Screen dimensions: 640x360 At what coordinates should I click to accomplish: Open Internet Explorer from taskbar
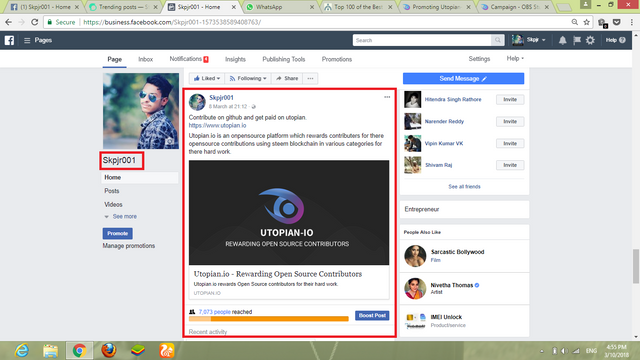[x=21, y=351]
